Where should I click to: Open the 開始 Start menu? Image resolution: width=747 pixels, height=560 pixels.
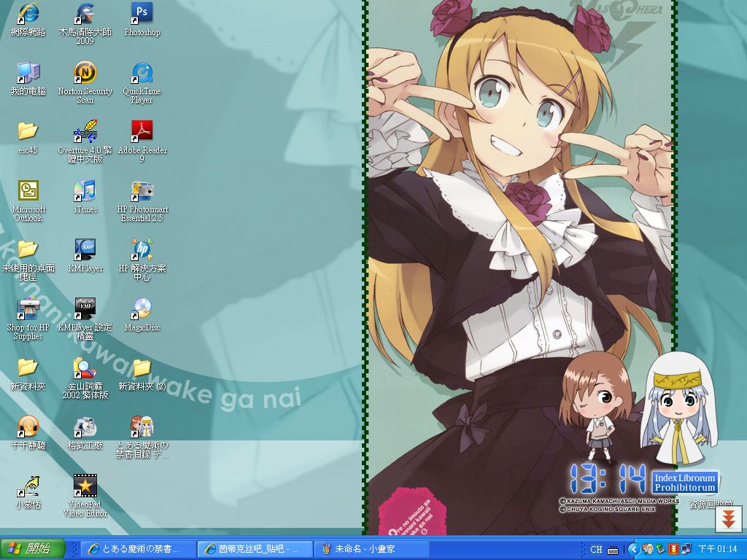[x=32, y=549]
